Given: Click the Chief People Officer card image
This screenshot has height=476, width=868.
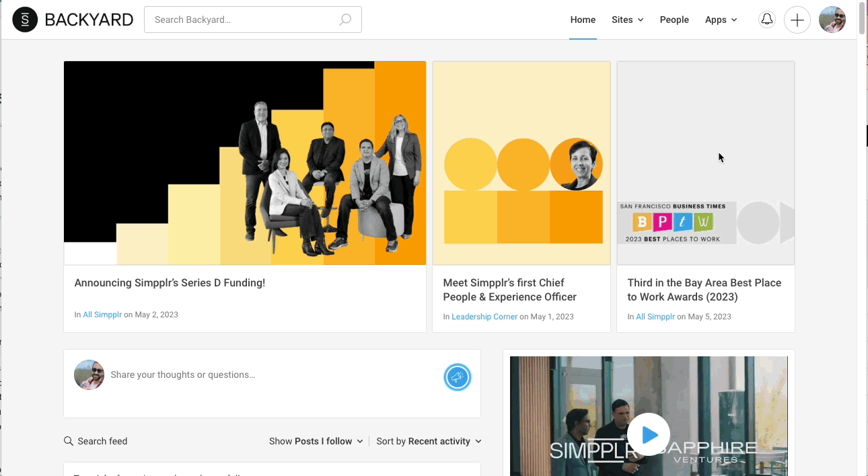Looking at the screenshot, I should click(x=521, y=163).
